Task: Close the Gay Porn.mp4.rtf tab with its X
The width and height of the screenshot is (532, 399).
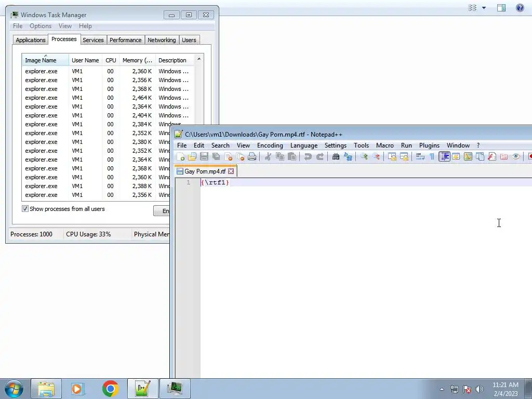Action: click(231, 171)
